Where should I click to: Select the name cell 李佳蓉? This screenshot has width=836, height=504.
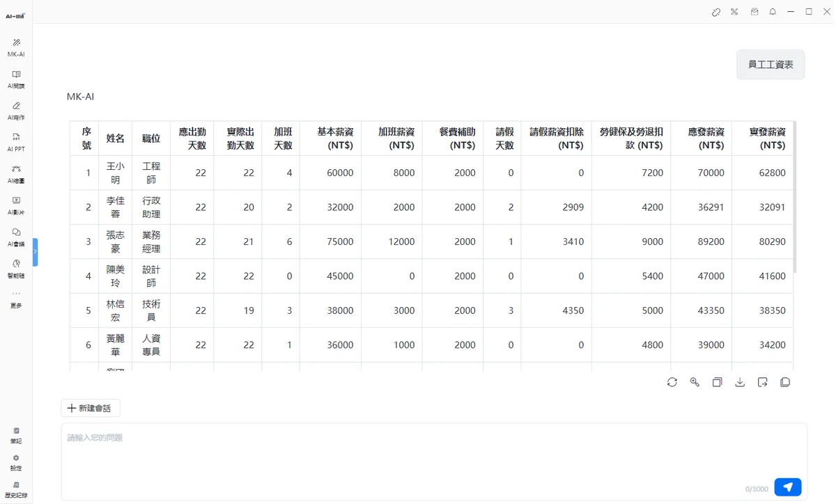pos(115,207)
